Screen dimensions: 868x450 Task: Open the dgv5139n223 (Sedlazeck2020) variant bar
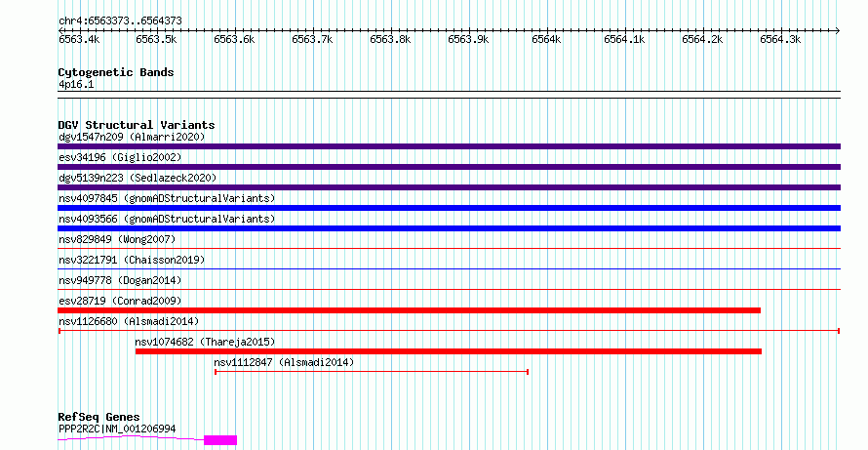tap(449, 187)
